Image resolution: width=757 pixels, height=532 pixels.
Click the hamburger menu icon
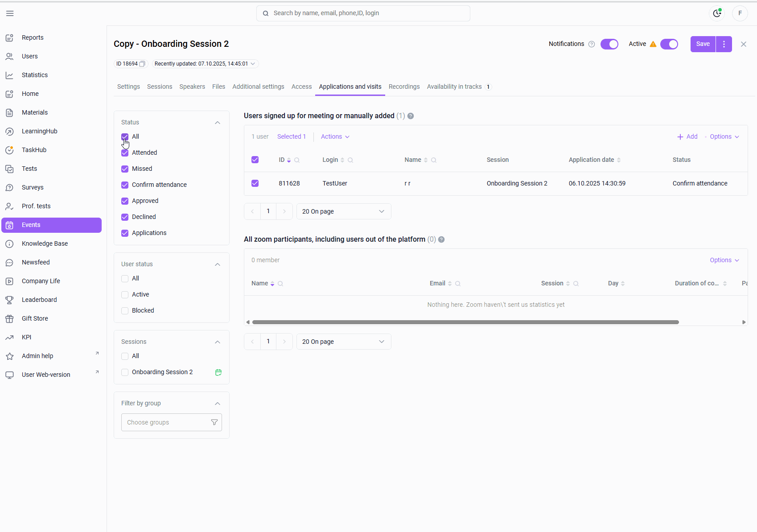[10, 13]
